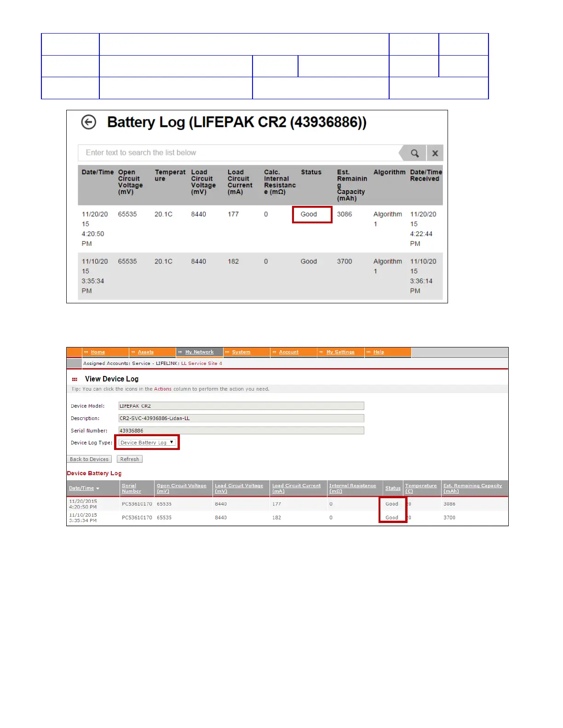Screen dimensions: 563x728
Task: Open the My Settings menu
Action: coord(340,352)
